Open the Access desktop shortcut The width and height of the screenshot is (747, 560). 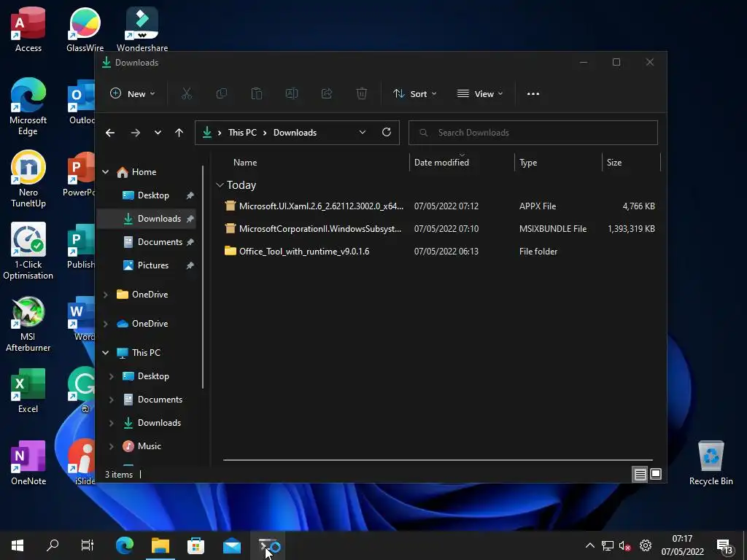coord(28,29)
